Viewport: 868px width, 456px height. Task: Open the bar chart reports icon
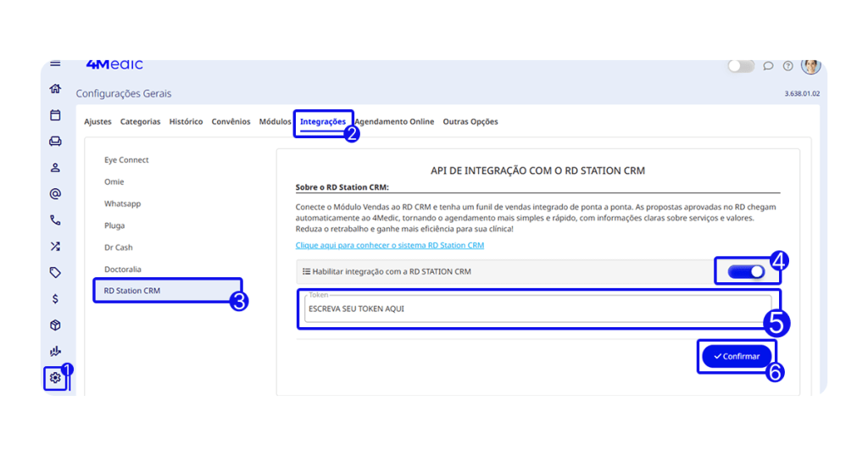[x=55, y=352]
